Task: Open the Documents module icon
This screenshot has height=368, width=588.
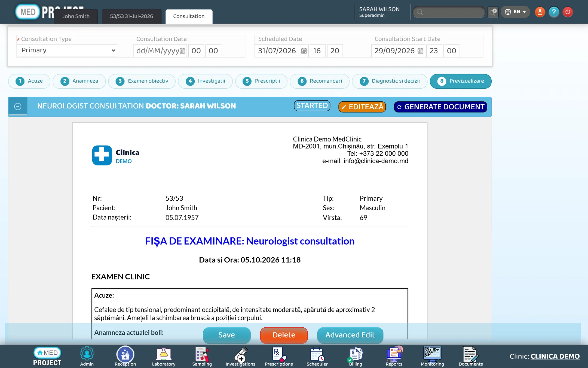Action: (471, 356)
